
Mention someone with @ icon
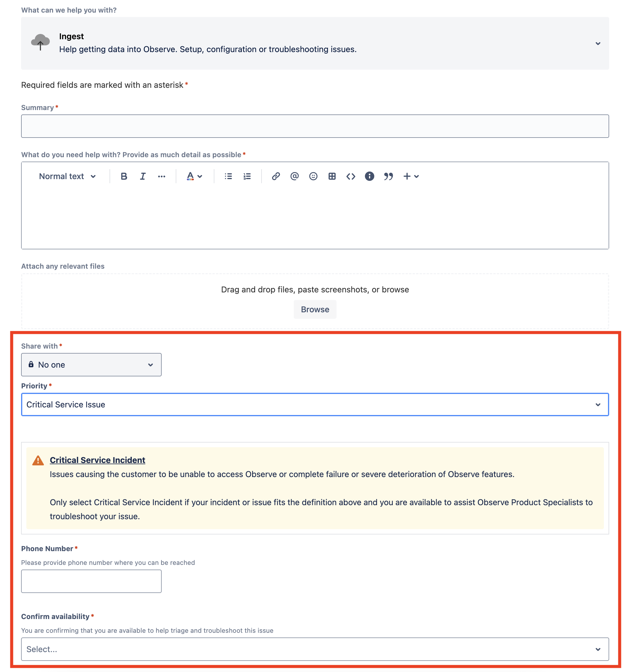tap(295, 176)
